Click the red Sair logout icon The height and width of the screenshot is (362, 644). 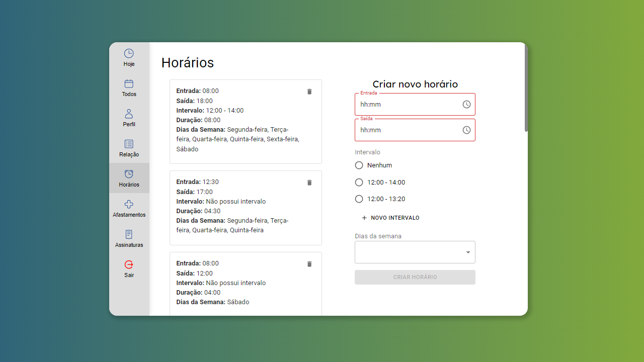(x=129, y=264)
